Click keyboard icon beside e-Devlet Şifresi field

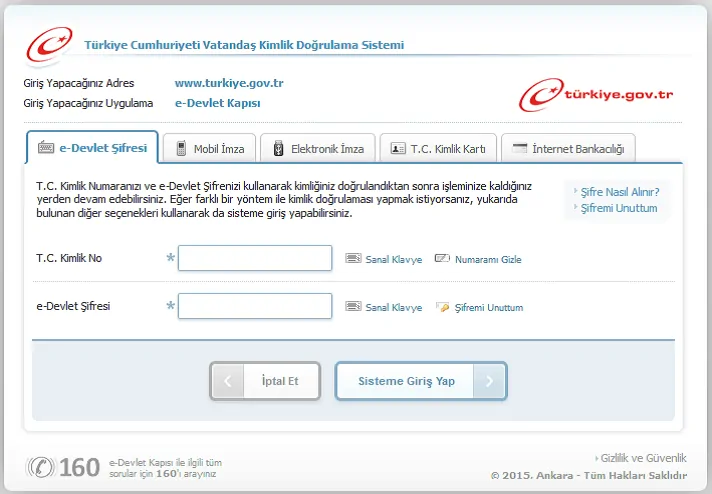(353, 306)
